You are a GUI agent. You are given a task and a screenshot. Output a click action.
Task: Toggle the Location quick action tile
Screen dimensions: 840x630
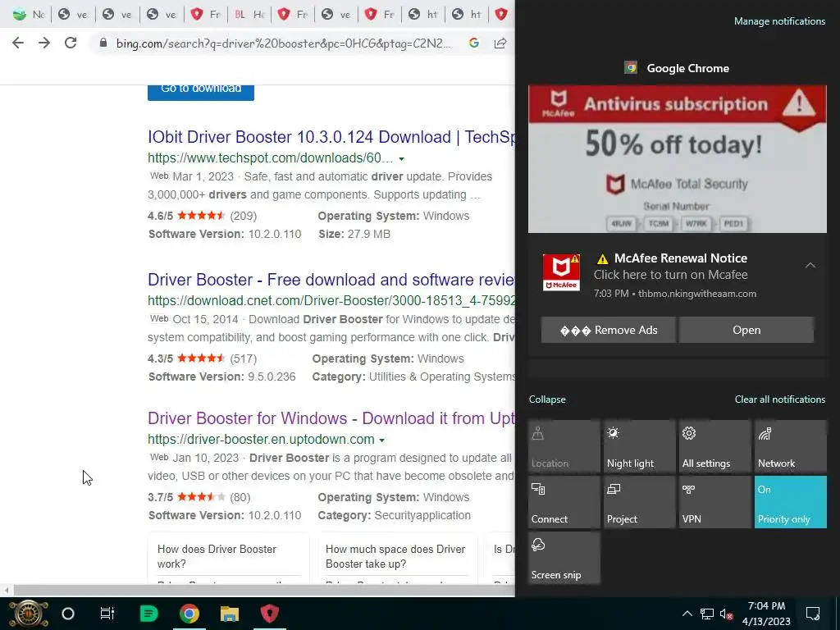(x=564, y=446)
